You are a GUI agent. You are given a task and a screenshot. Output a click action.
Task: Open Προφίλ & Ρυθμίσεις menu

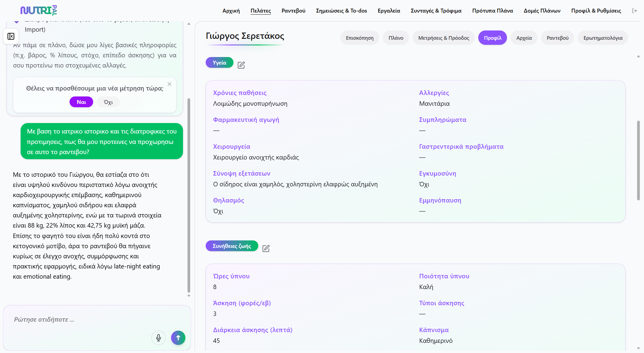click(x=596, y=11)
